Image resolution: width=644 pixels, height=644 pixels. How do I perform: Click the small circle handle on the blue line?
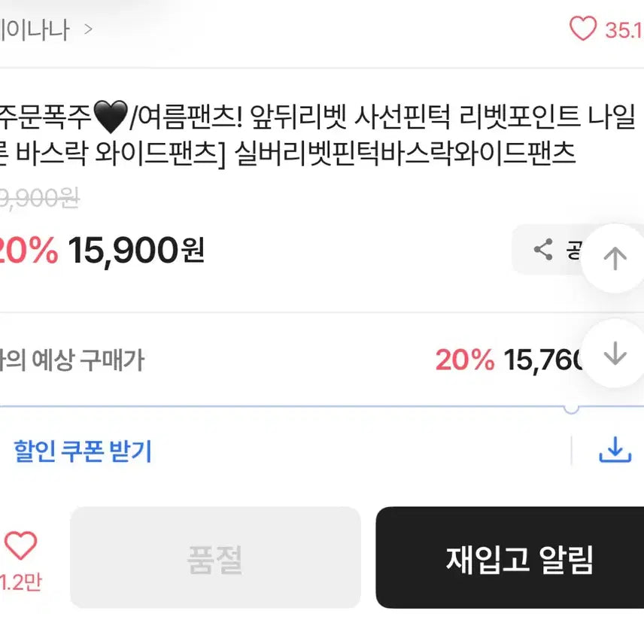coord(571,408)
